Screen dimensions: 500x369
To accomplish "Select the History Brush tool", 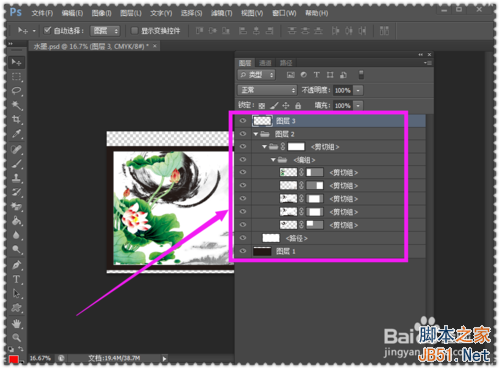I will [x=16, y=192].
